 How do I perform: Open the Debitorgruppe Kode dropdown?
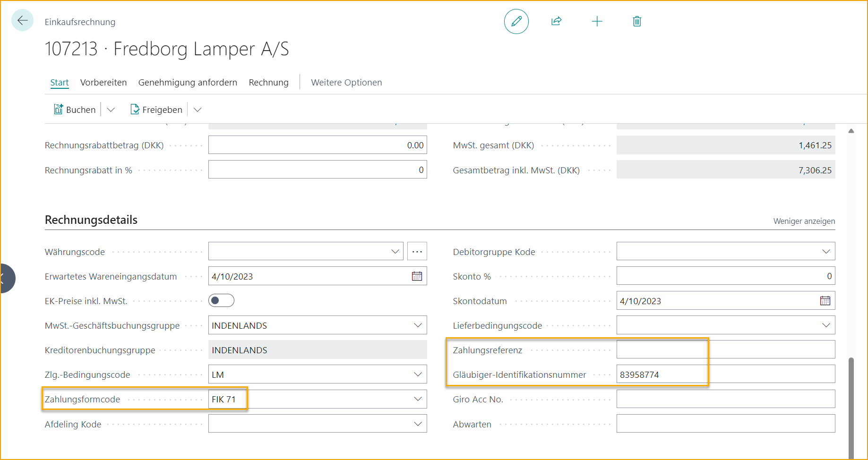(825, 252)
